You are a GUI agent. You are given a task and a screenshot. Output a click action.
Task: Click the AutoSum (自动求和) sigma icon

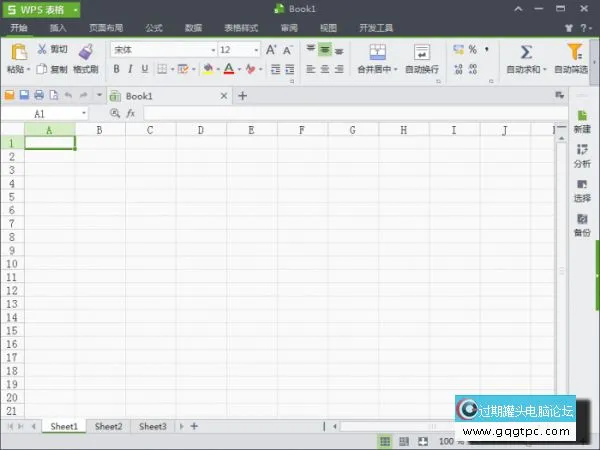(526, 51)
